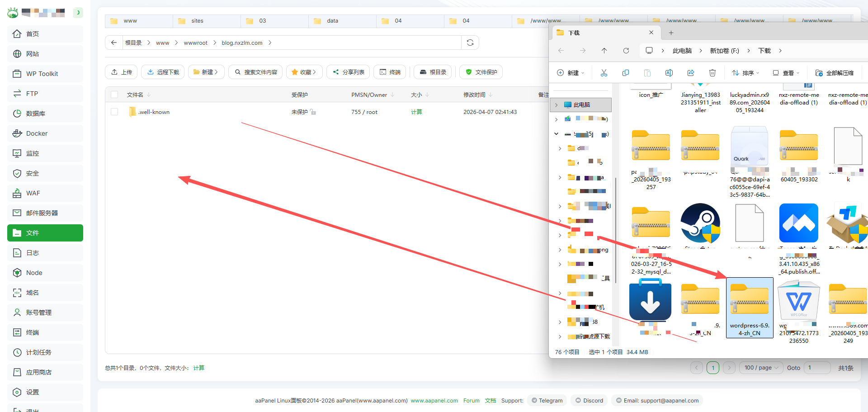Click the Explorer up-directory arrow

[x=604, y=51]
